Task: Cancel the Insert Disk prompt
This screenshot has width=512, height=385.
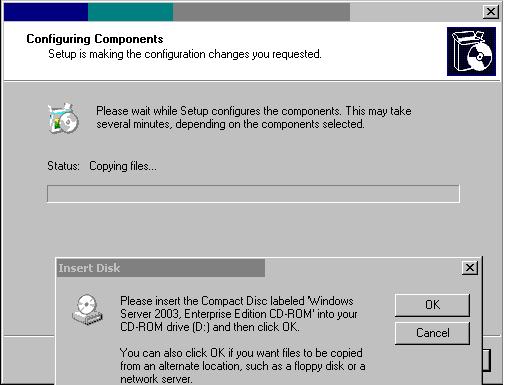Action: pyautogui.click(x=432, y=333)
